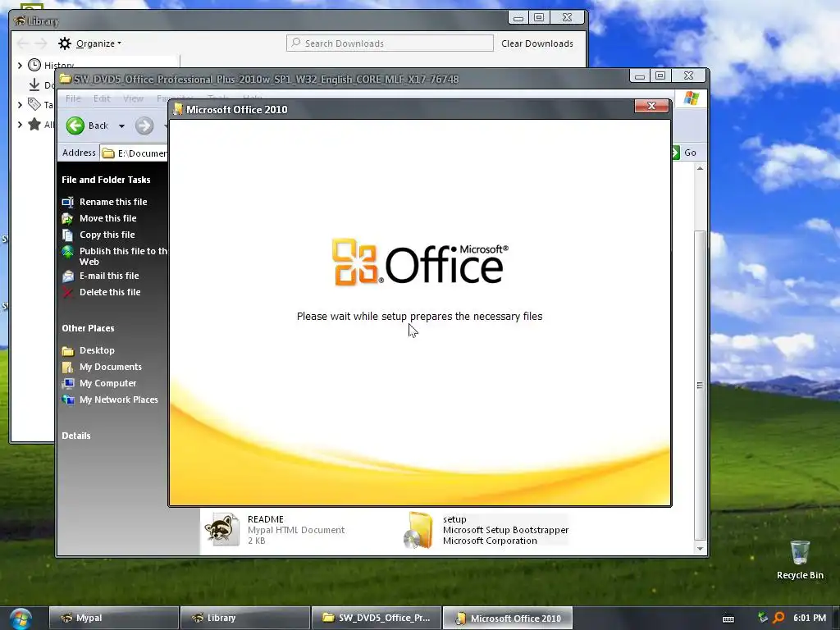Image resolution: width=840 pixels, height=630 pixels.
Task: Switch to the SW_DVD5_Office_Pr... taskbar button
Action: [x=376, y=619]
